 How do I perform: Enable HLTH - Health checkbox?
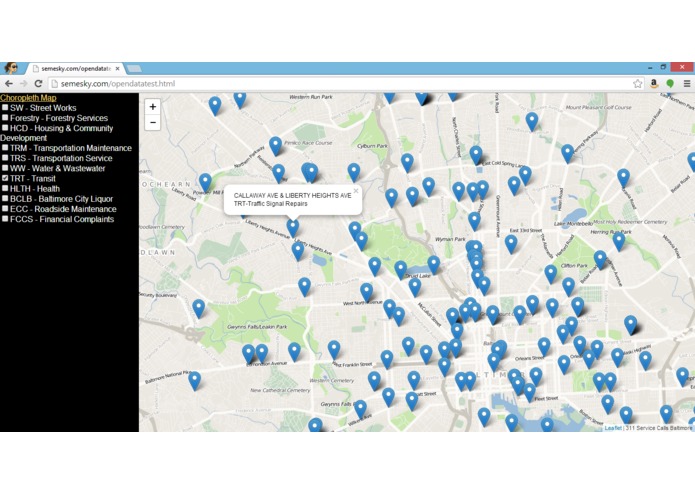tap(5, 189)
